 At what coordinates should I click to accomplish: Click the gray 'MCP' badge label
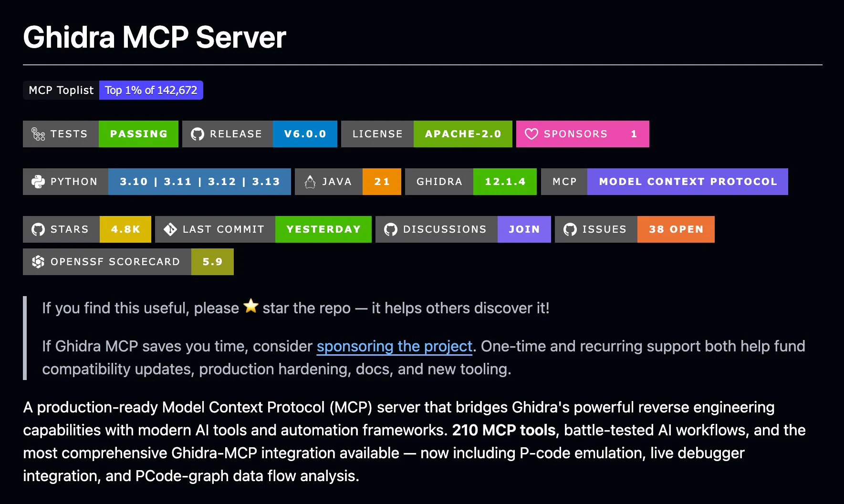[564, 182]
